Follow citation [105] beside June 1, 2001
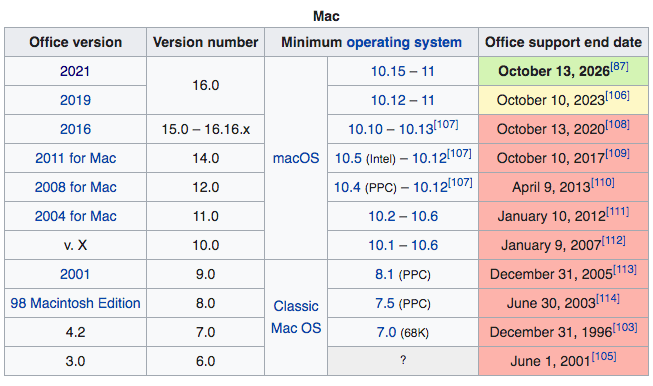 pos(603,357)
